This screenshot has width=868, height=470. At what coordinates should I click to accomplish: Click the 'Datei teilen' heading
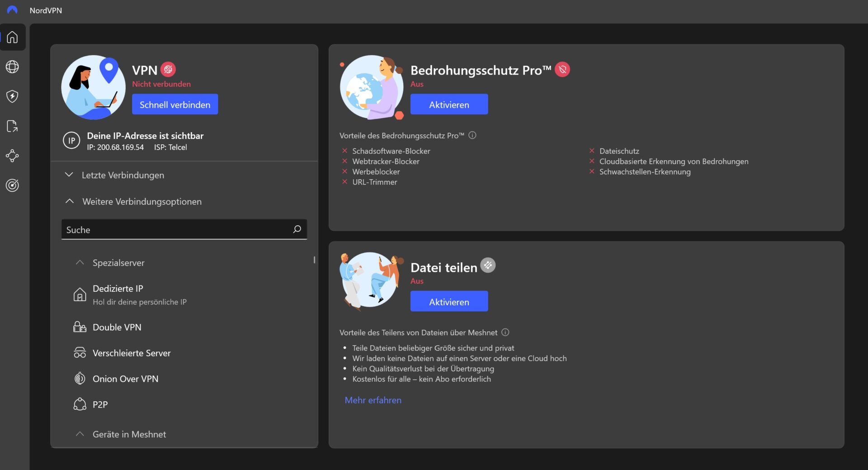click(444, 267)
